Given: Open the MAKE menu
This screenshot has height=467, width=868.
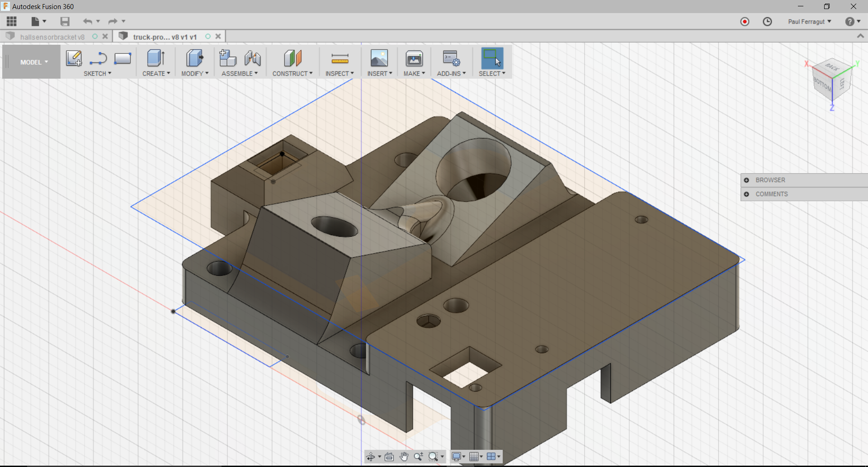Looking at the screenshot, I should pyautogui.click(x=414, y=73).
